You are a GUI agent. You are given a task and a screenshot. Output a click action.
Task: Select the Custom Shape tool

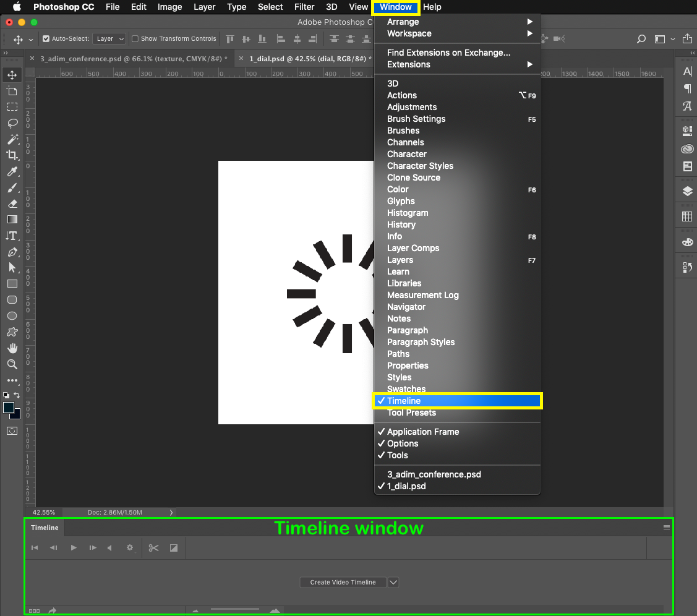tap(12, 332)
